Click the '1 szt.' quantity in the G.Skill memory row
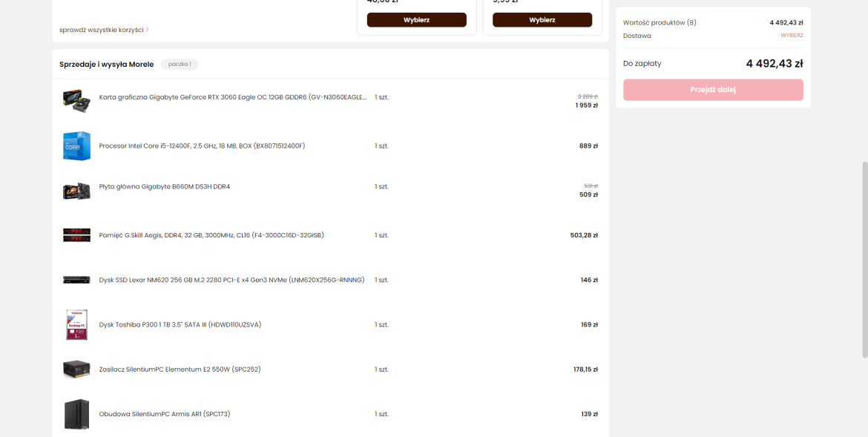This screenshot has width=868, height=437. pyautogui.click(x=381, y=235)
